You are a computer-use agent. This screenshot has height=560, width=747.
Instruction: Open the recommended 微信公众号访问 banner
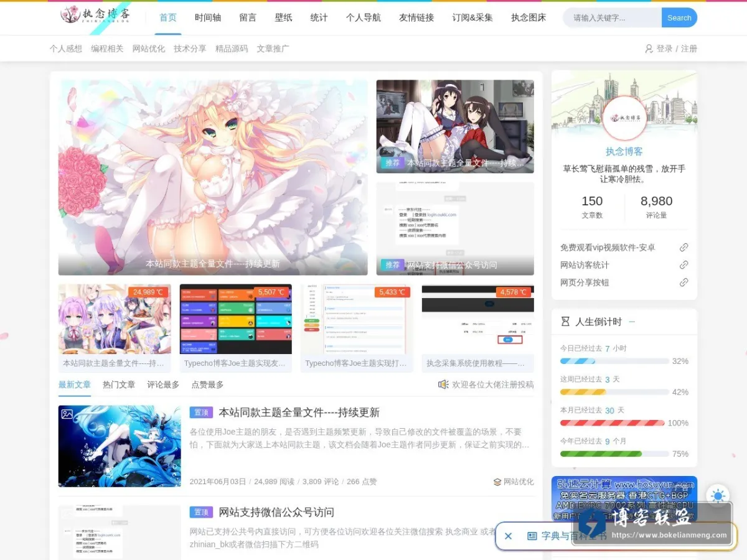click(455, 228)
